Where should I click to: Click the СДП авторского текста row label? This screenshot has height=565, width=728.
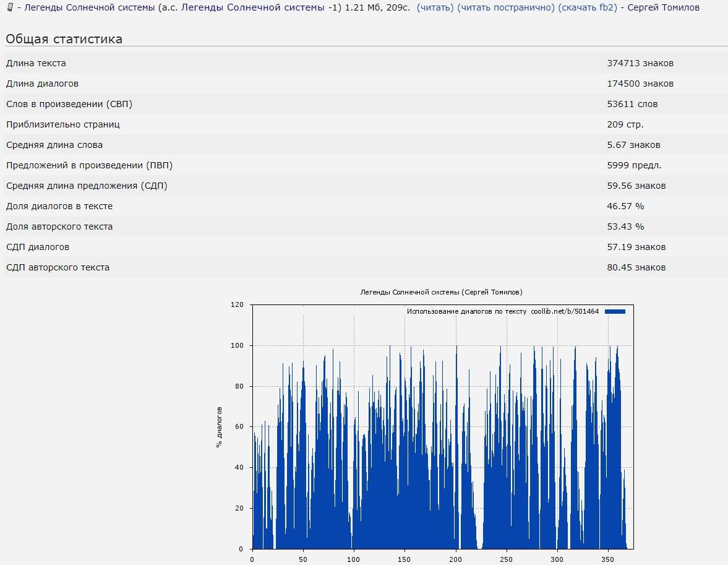click(58, 267)
